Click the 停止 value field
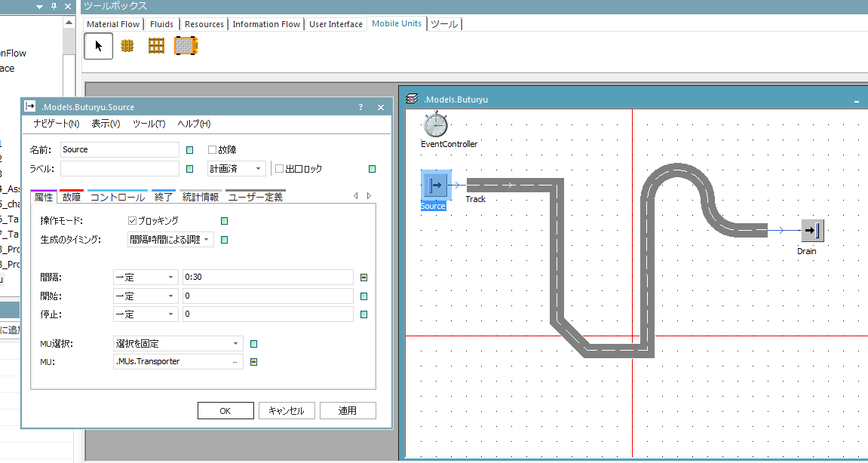Viewport: 868px width, 463px height. coord(268,314)
